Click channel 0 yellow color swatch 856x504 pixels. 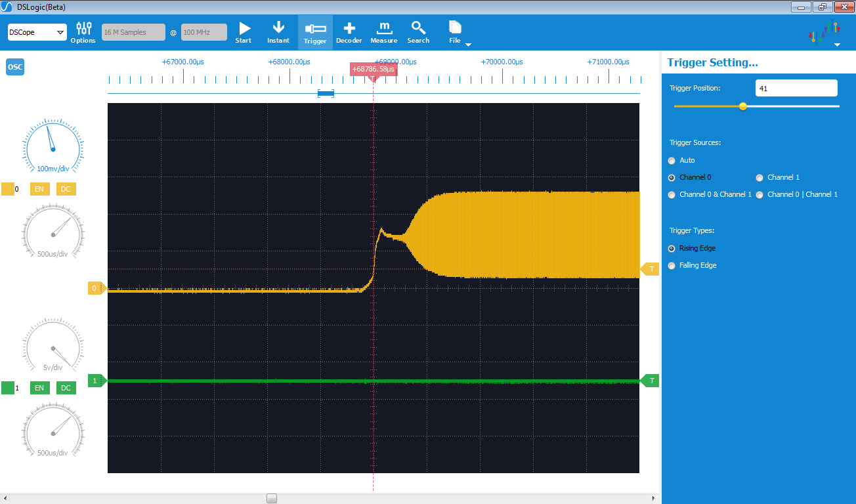click(x=8, y=189)
